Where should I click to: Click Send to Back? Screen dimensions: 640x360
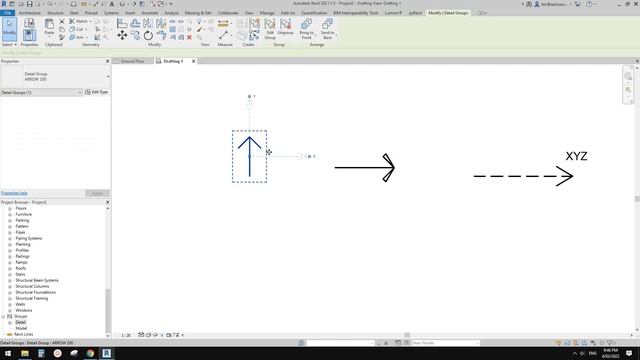coord(327,28)
